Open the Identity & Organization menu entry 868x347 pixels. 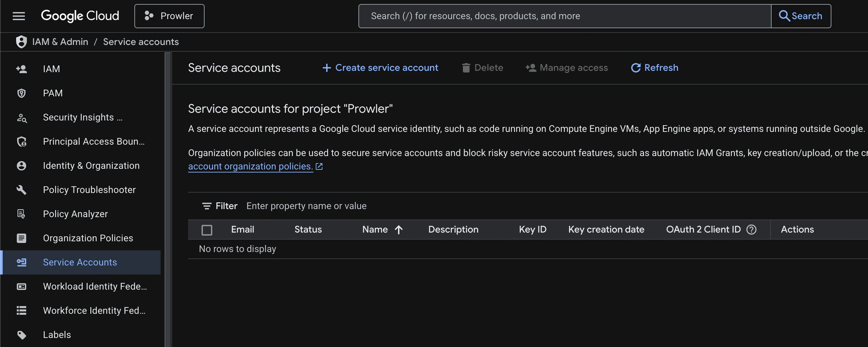pos(91,165)
